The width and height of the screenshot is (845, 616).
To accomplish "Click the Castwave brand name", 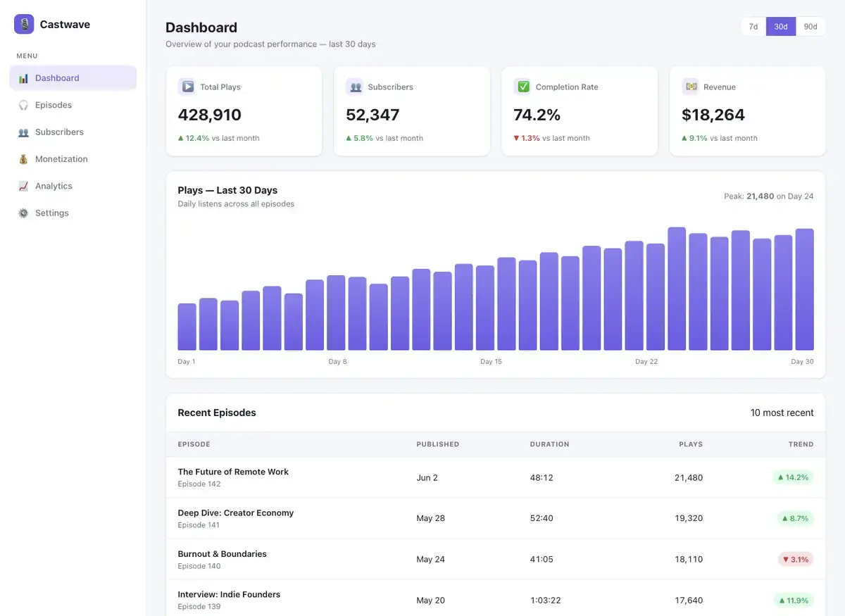I will click(x=65, y=25).
